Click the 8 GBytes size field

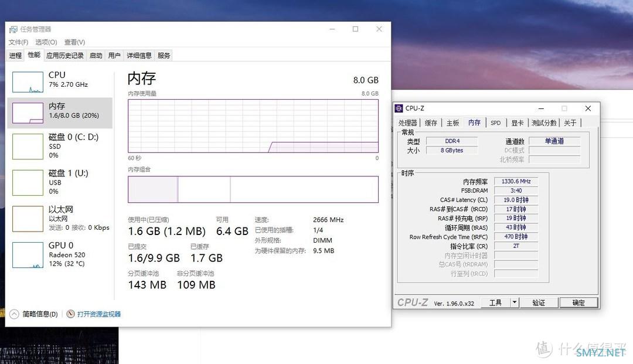click(x=452, y=150)
